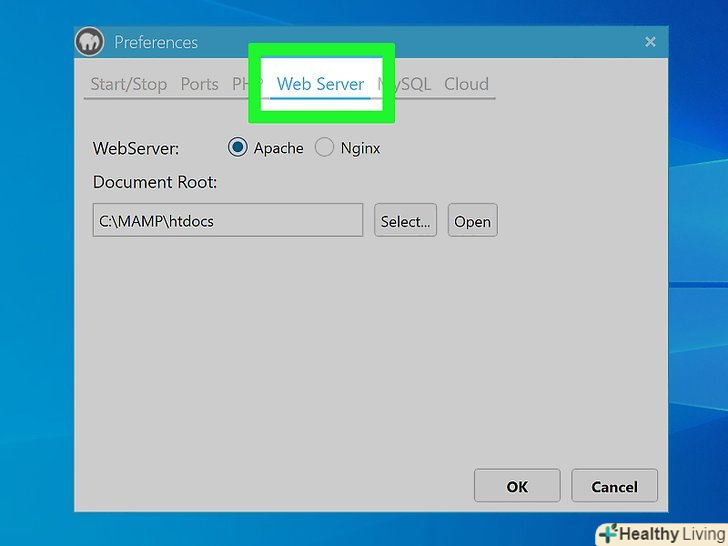Select the Web Server tab
Image resolution: width=728 pixels, height=546 pixels.
(x=320, y=84)
